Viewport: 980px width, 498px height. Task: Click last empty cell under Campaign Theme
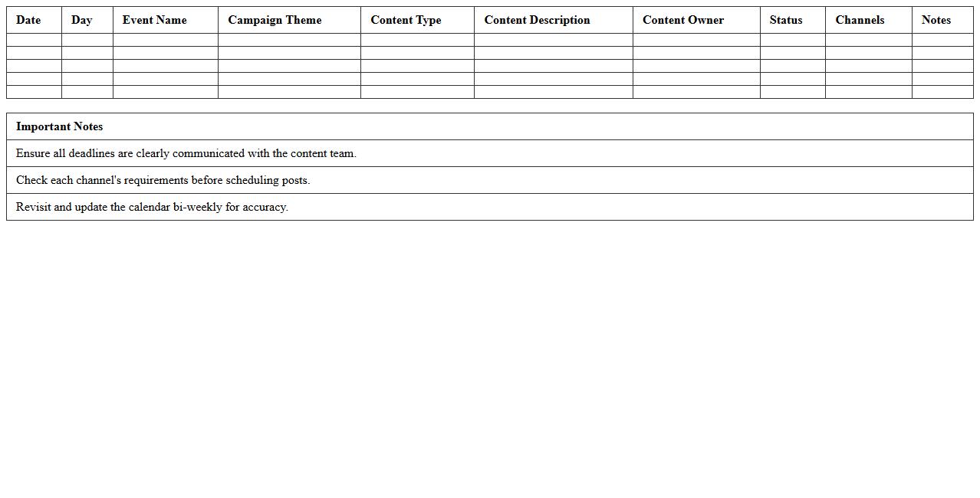coord(289,92)
